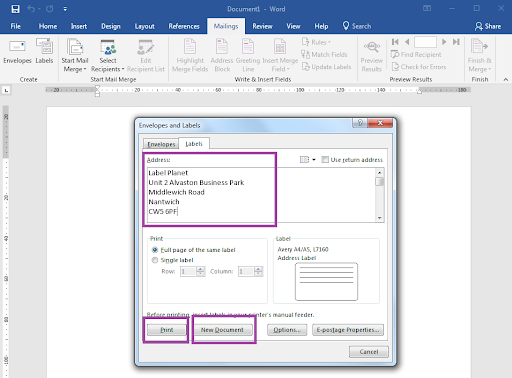This screenshot has width=512, height=378.
Task: Click the address box scrollbar down arrow
Action: point(379,218)
